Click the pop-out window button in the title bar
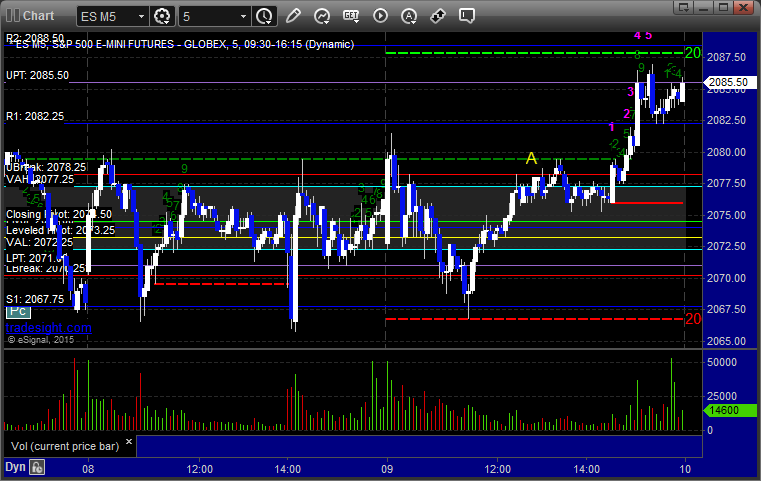This screenshot has height=481, width=761. [684, 7]
